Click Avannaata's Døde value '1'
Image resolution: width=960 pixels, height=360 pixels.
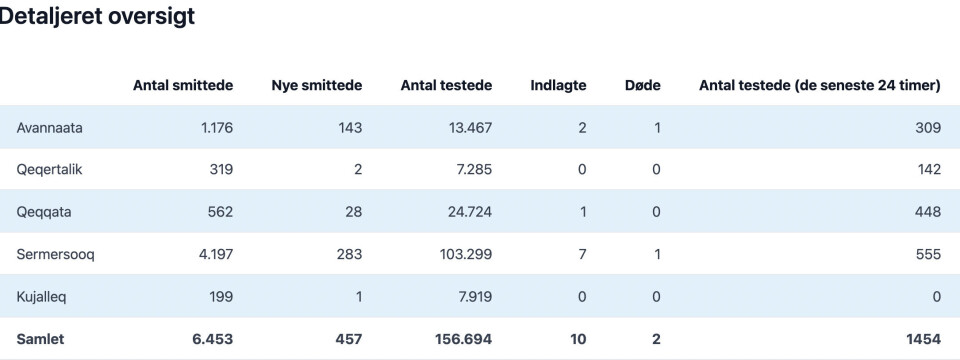658,128
